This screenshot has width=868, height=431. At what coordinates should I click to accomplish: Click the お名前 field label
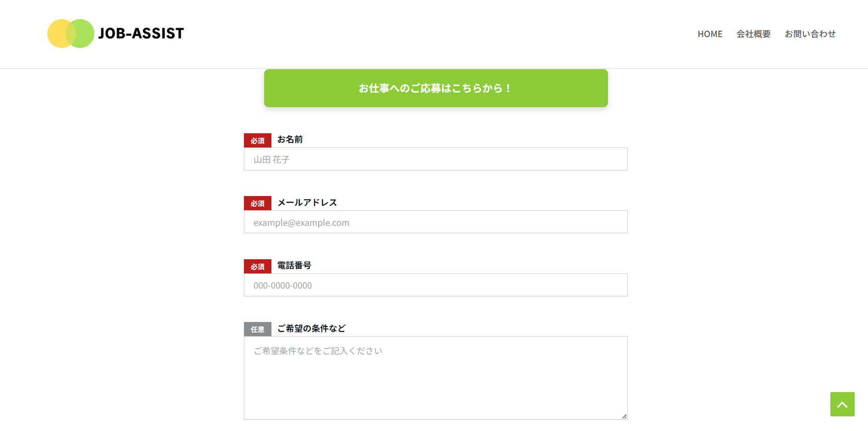pos(290,140)
